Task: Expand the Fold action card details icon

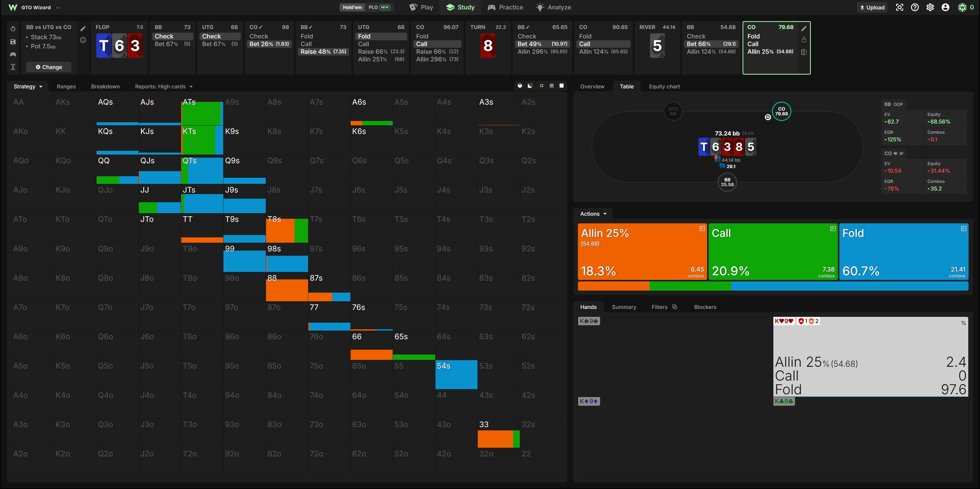Action: tap(963, 228)
